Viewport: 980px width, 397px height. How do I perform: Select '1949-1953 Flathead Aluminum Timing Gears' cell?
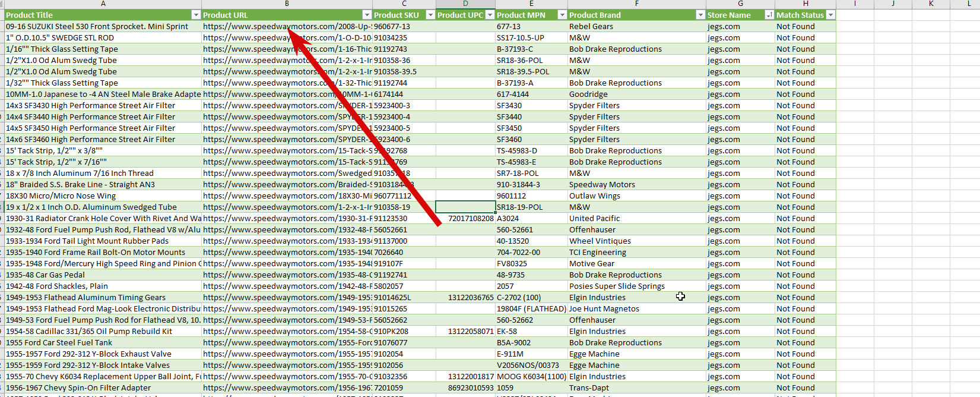(x=103, y=297)
